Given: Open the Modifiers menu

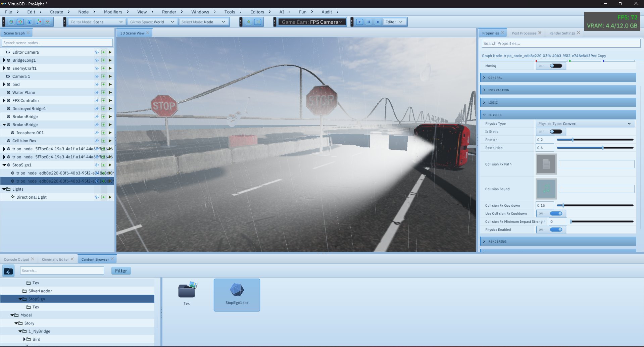Looking at the screenshot, I should tap(113, 12).
